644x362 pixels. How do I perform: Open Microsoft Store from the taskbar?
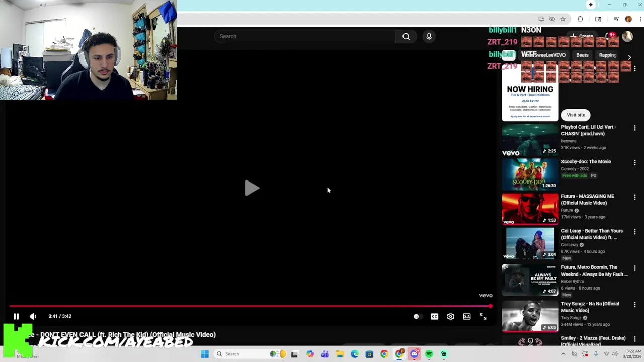[x=369, y=354]
